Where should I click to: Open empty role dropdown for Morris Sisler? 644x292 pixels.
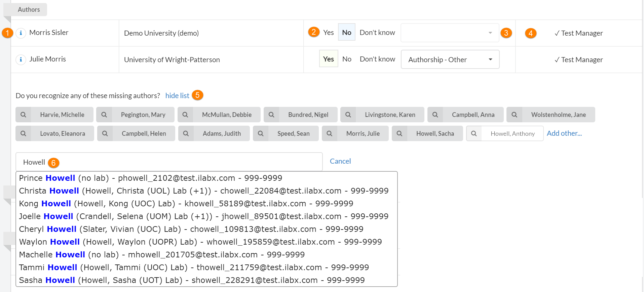(450, 33)
